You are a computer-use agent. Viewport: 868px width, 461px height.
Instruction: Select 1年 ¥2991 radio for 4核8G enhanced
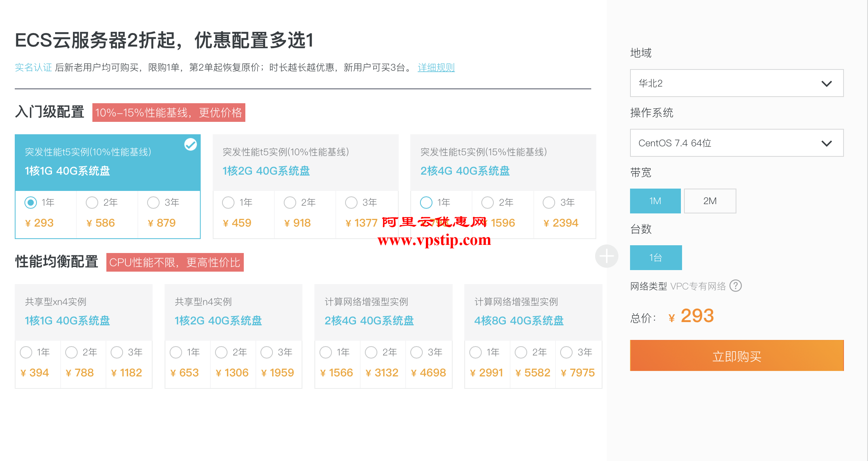[x=476, y=352]
